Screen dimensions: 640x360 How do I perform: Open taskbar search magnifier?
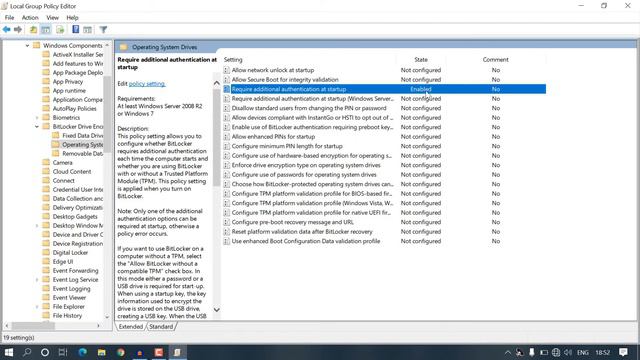pyautogui.click(x=27, y=352)
